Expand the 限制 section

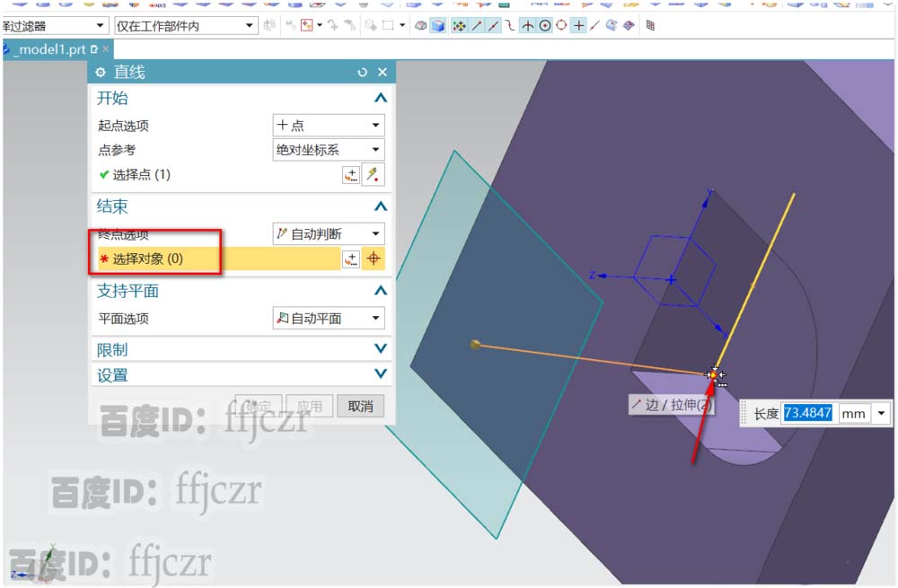pos(380,348)
